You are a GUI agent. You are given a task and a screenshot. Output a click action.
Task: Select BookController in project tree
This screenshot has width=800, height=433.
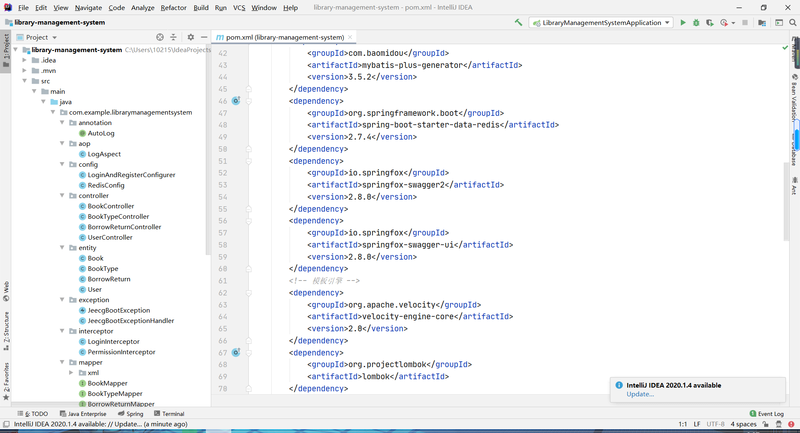pyautogui.click(x=111, y=206)
